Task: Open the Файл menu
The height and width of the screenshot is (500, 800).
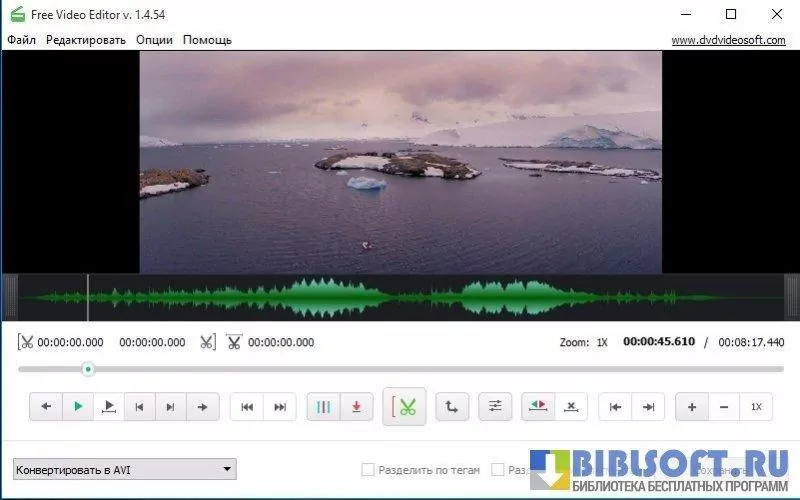Action: 21,40
